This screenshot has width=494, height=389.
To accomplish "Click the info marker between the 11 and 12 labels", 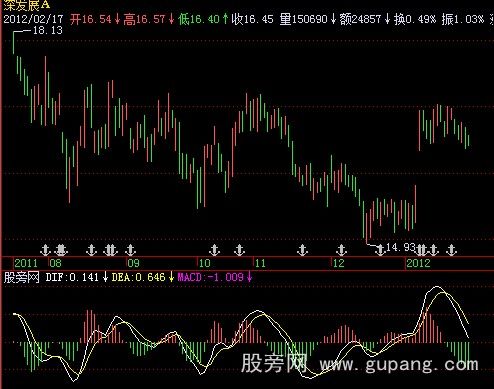I will (x=302, y=250).
